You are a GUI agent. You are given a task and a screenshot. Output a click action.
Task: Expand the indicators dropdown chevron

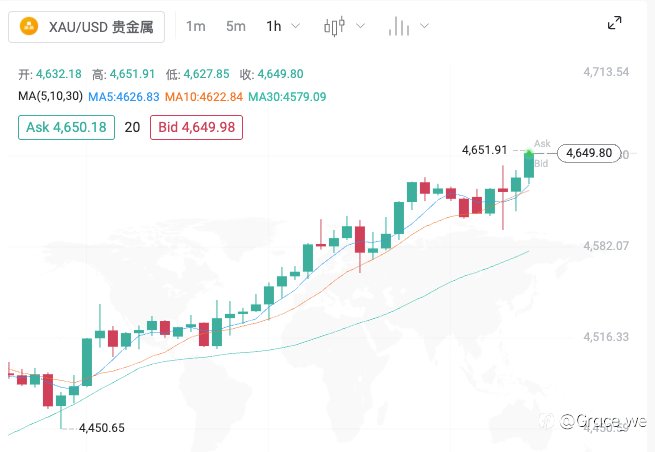pyautogui.click(x=424, y=26)
